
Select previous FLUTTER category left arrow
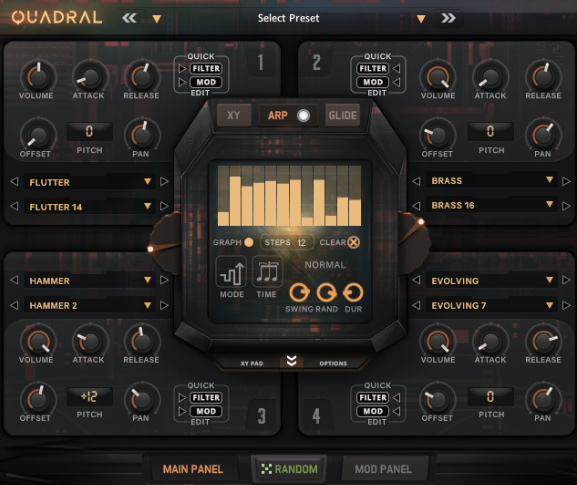(x=14, y=181)
